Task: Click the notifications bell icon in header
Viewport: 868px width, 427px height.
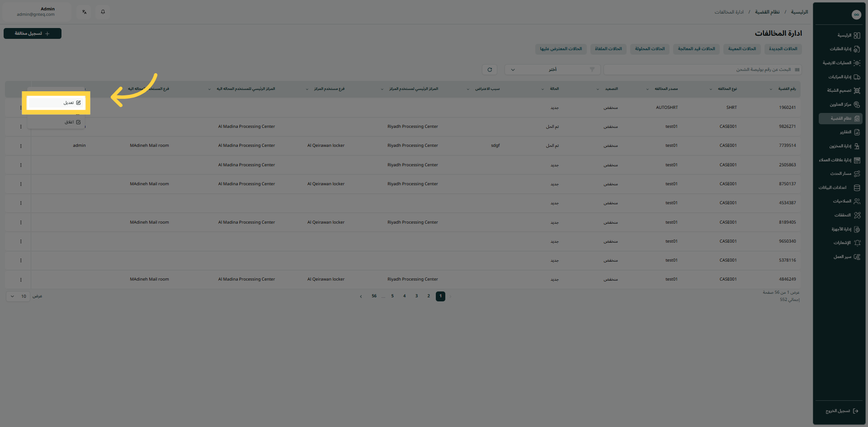Action: 103,12
